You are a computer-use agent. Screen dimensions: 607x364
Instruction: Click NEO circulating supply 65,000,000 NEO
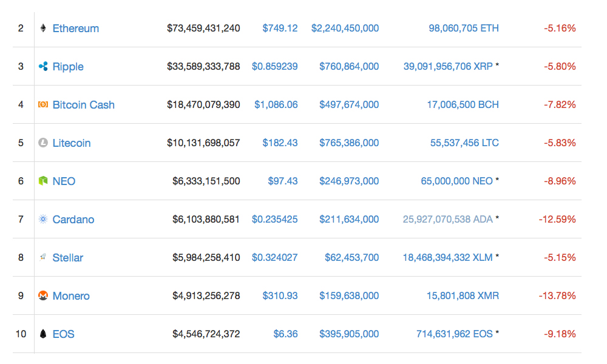point(456,181)
